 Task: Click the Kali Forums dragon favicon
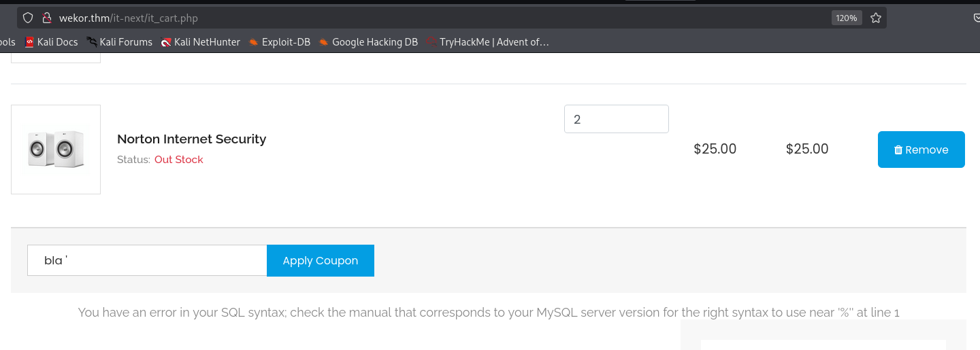(x=92, y=42)
